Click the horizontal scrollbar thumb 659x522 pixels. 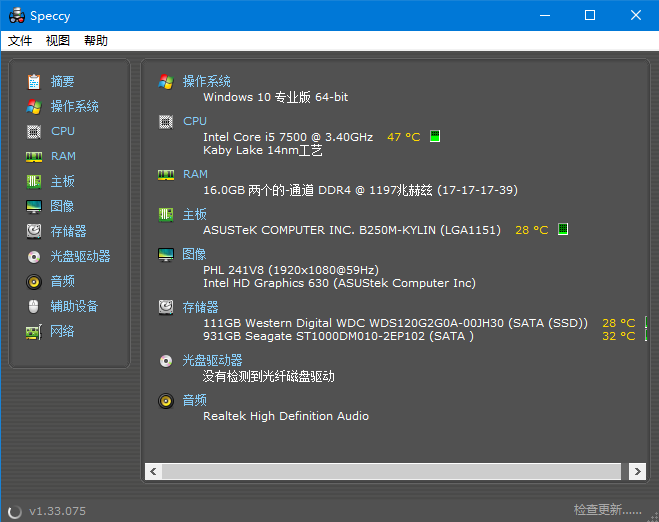391,472
